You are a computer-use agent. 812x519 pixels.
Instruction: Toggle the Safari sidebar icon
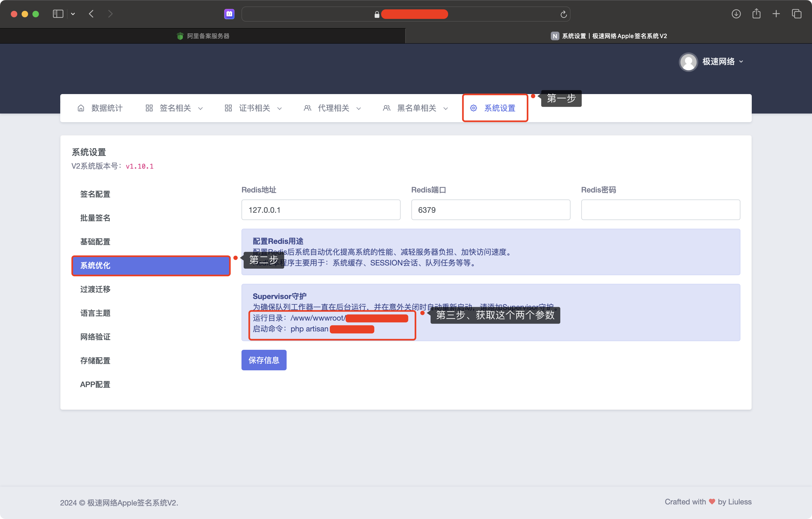point(58,14)
